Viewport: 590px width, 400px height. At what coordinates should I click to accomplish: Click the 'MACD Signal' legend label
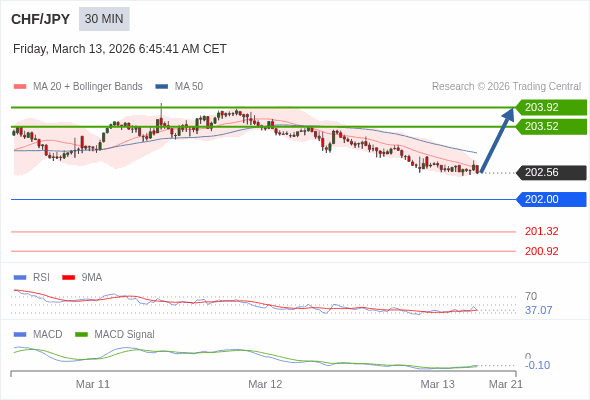(x=125, y=335)
